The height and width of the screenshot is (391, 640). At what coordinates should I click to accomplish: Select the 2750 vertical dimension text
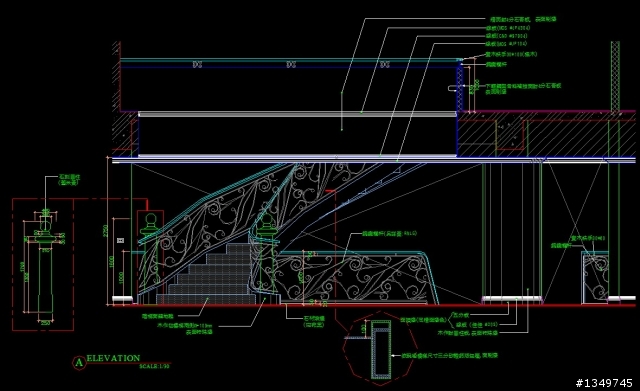point(106,231)
